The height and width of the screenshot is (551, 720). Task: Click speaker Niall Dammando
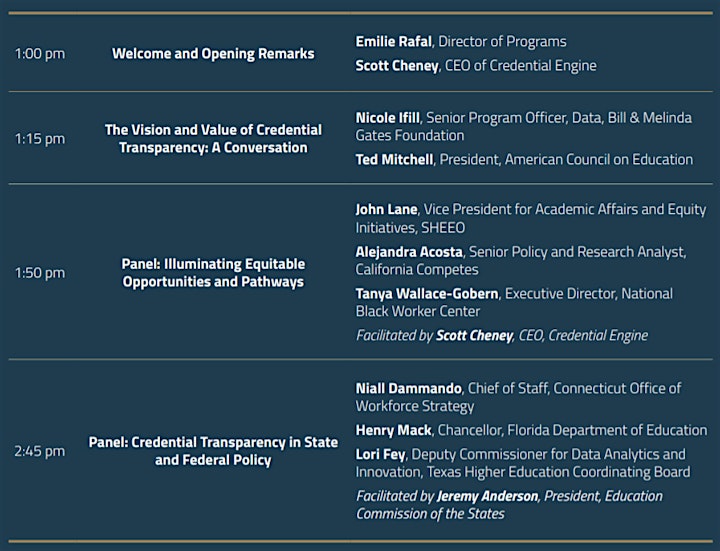coord(409,388)
